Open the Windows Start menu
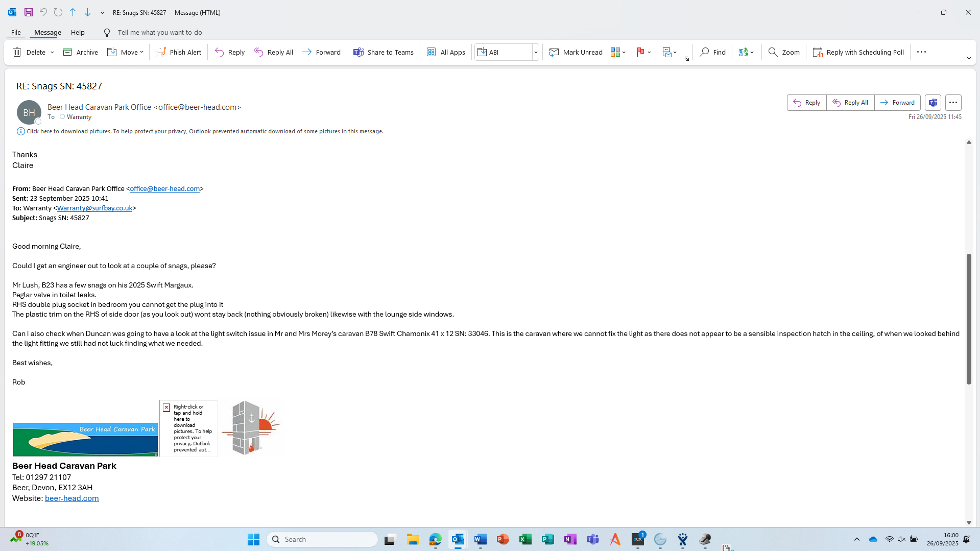 coord(253,539)
